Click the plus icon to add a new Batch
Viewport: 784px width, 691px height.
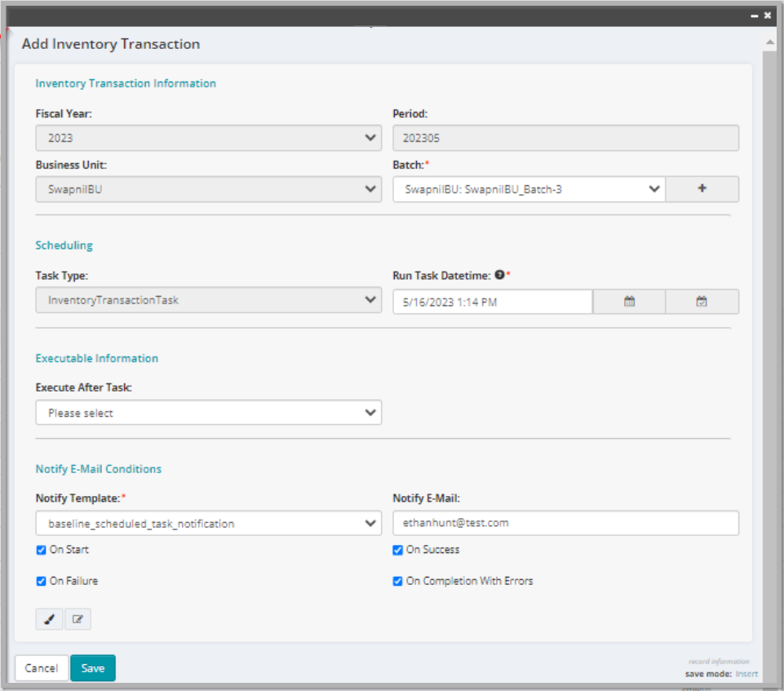(702, 188)
